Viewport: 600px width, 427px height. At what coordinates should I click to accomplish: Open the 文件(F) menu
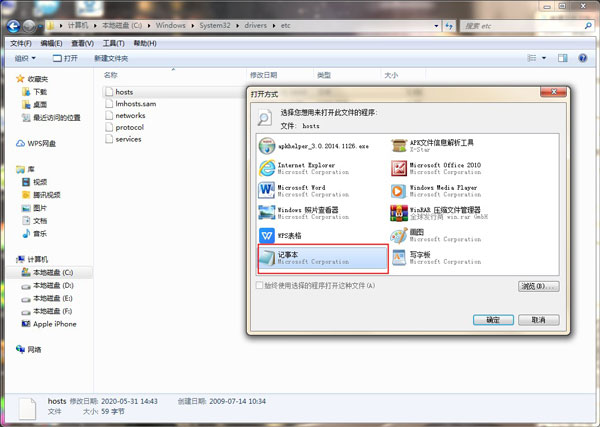tap(21, 44)
